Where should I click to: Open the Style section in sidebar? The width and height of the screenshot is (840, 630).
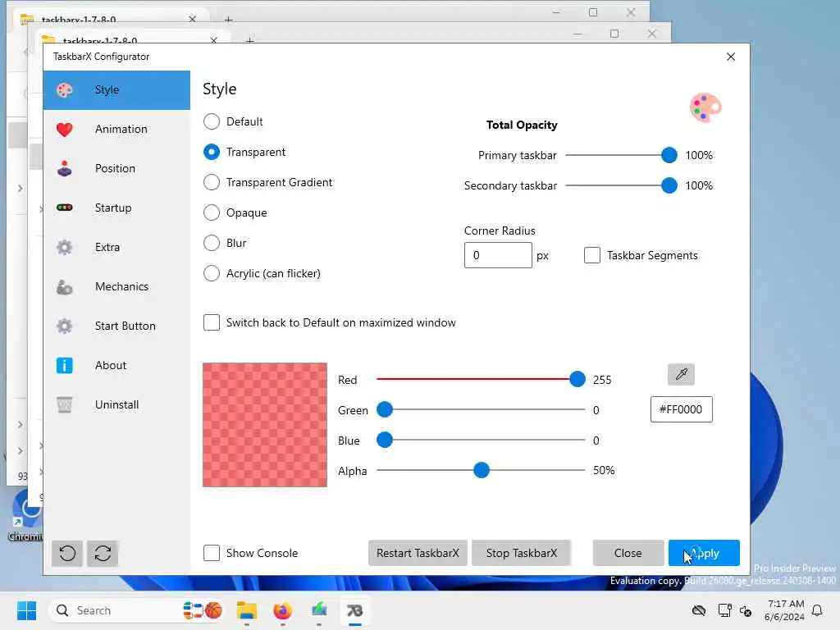pyautogui.click(x=116, y=90)
